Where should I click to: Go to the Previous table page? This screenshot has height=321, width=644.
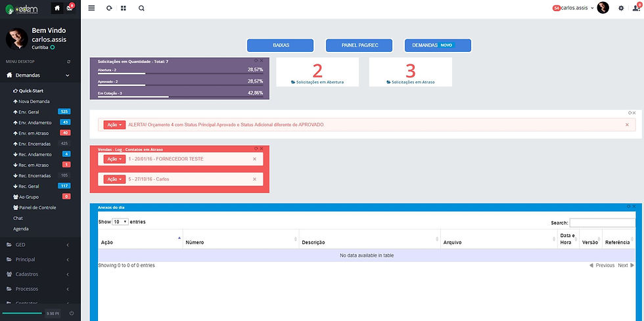point(602,266)
